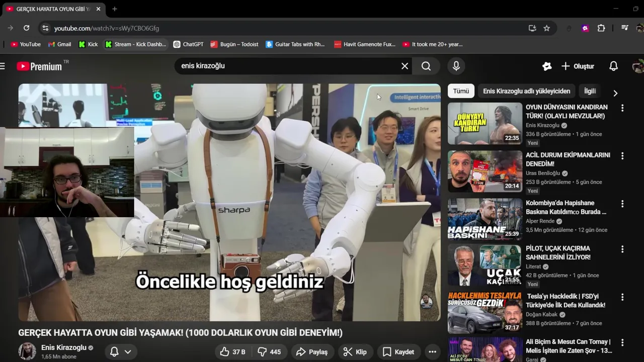Screen dimensions: 644x362
Task: Open the Gmail bookmark
Action: pos(59,44)
